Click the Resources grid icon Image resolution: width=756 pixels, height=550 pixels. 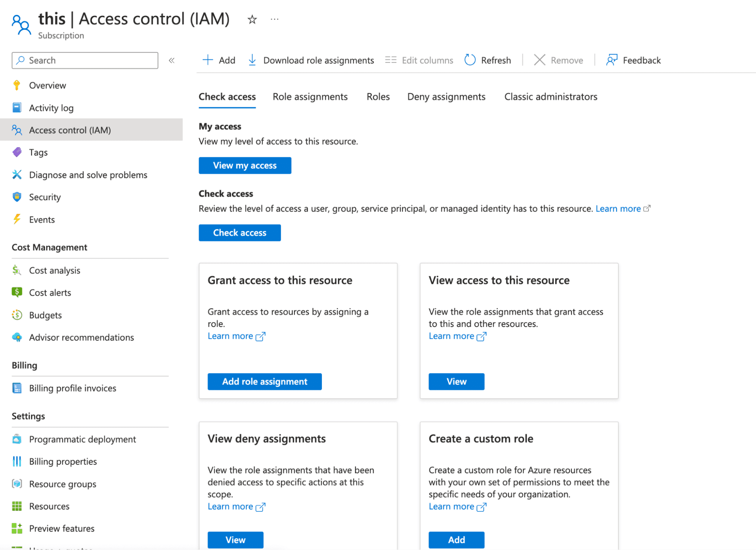tap(17, 506)
